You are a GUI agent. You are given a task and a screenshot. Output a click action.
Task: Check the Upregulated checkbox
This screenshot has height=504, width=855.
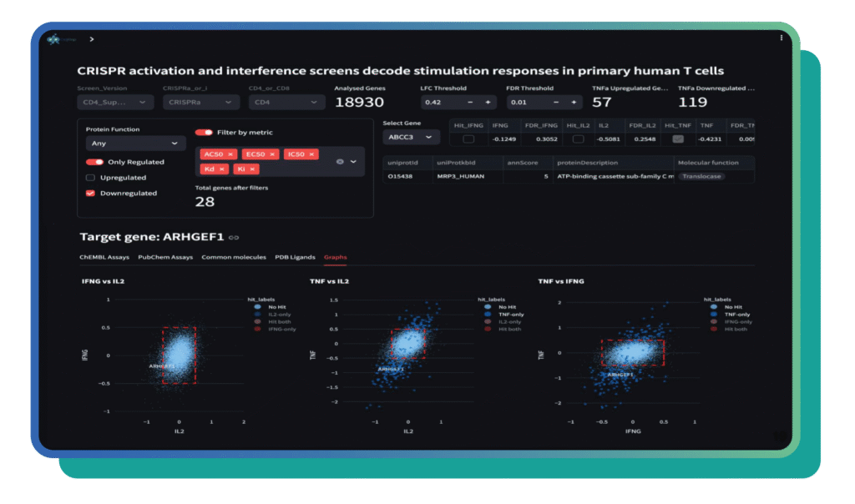90,178
